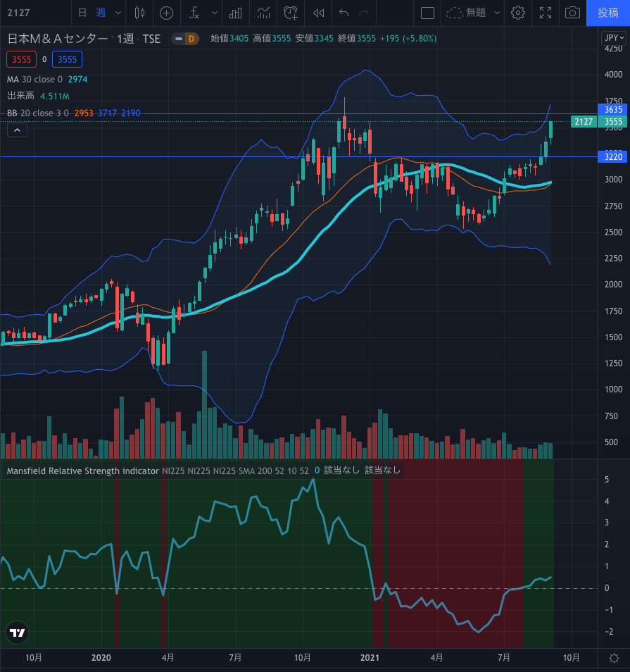Click the 終値3555 close value text
The width and height of the screenshot is (630, 672).
coord(356,39)
